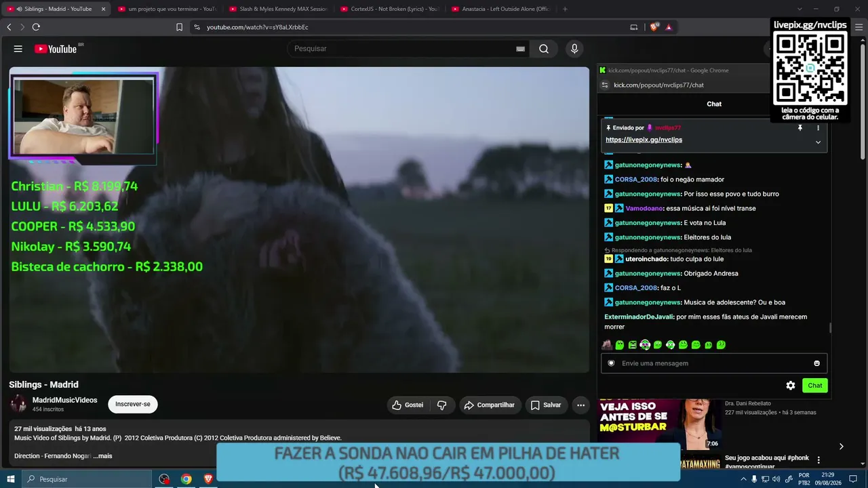Open Google Chrome from the taskbar

(x=186, y=479)
